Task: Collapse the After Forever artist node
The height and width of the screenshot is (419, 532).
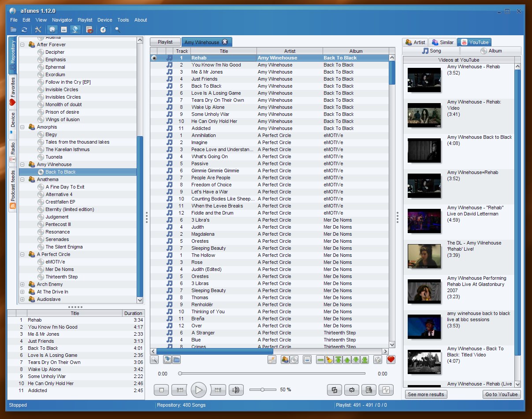Action: (x=22, y=44)
